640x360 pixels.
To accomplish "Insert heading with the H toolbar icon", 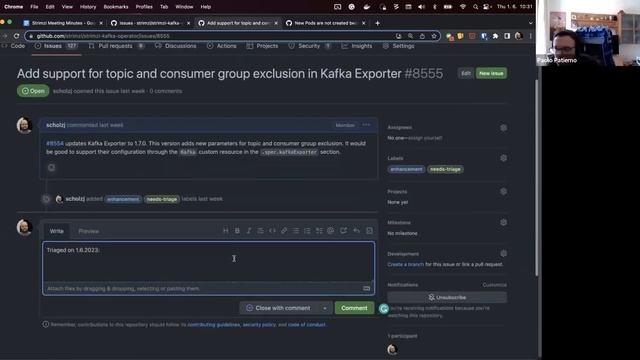I will pos(225,231).
